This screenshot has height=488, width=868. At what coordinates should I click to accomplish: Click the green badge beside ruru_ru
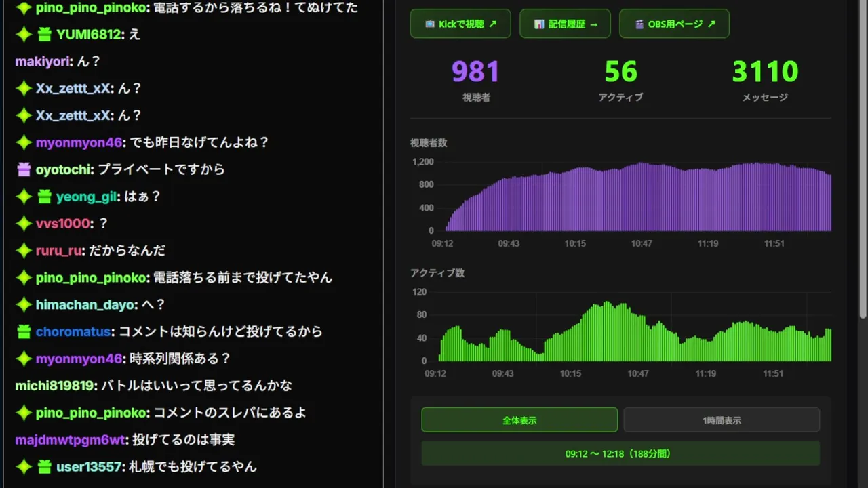(24, 251)
